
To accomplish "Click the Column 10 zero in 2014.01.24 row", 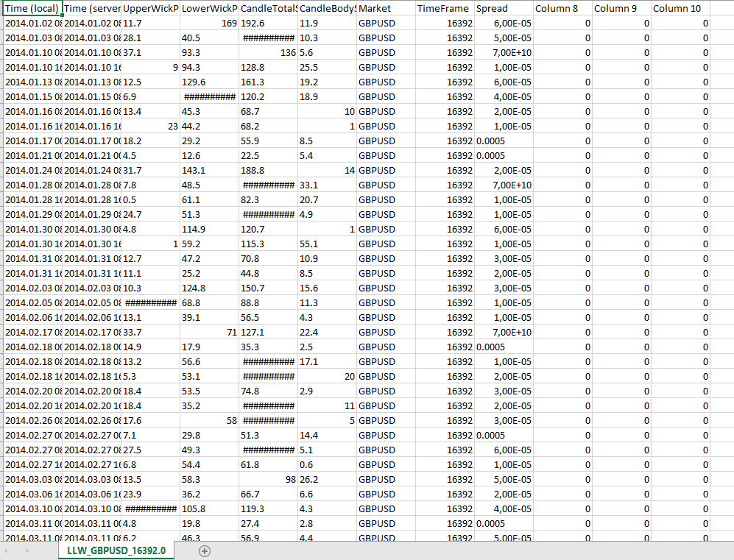I will 681,171.
